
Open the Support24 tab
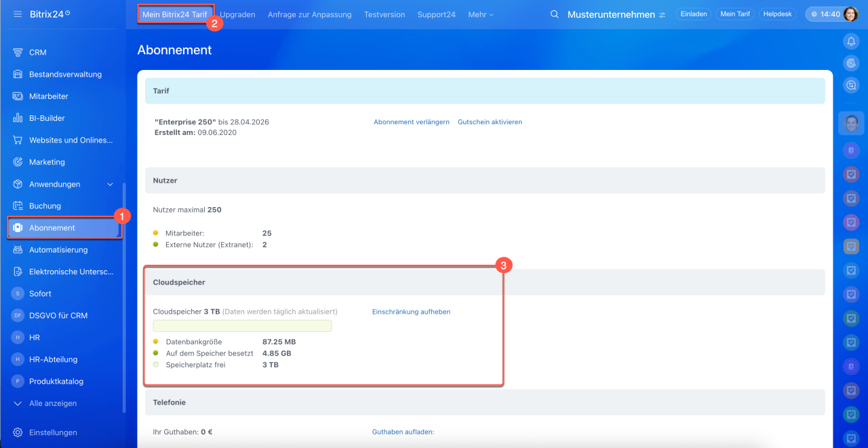(x=436, y=14)
